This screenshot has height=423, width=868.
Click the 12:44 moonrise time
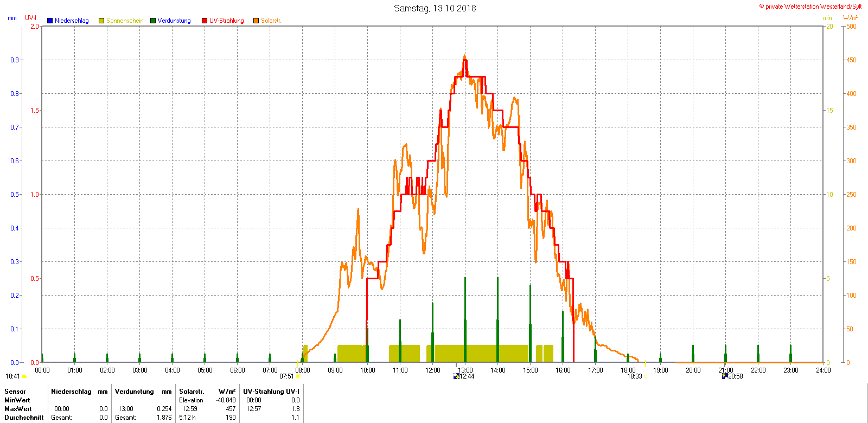pos(467,376)
